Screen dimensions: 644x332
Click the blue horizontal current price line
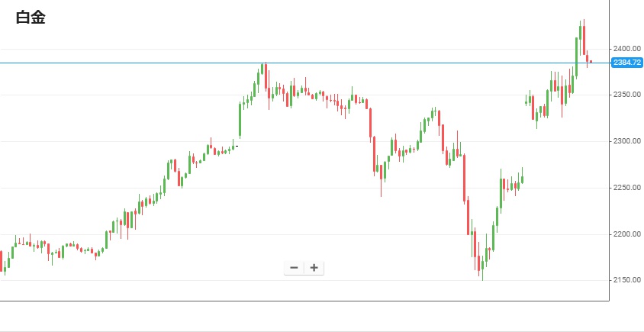click(x=153, y=63)
